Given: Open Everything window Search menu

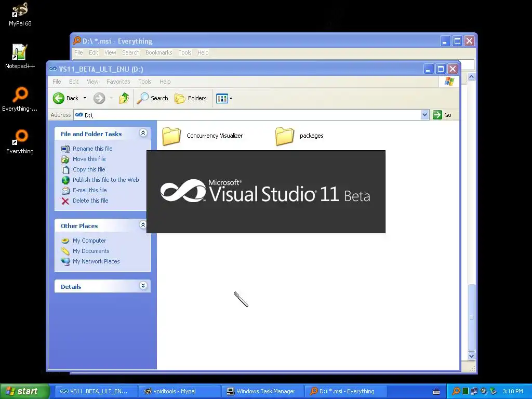Looking at the screenshot, I should click(x=130, y=52).
